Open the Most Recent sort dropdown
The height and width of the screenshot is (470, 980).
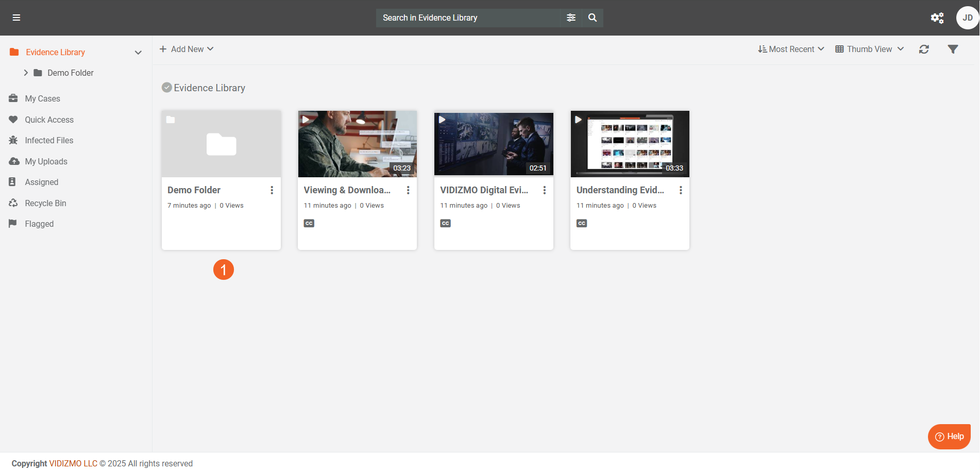pos(791,49)
